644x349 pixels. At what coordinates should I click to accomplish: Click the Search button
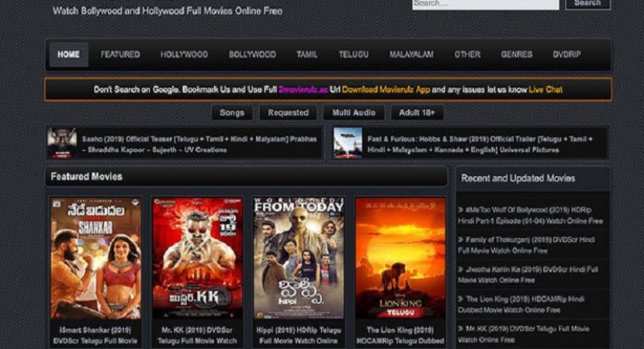(587, 4)
